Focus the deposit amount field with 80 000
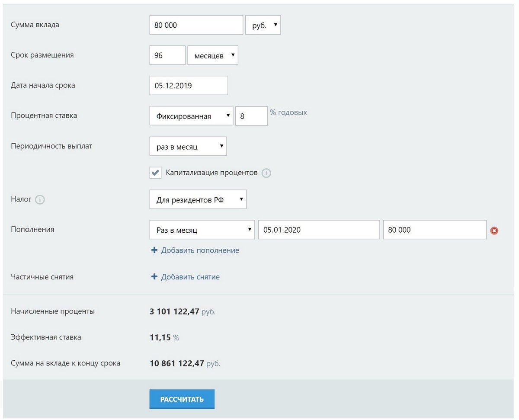 pyautogui.click(x=196, y=26)
